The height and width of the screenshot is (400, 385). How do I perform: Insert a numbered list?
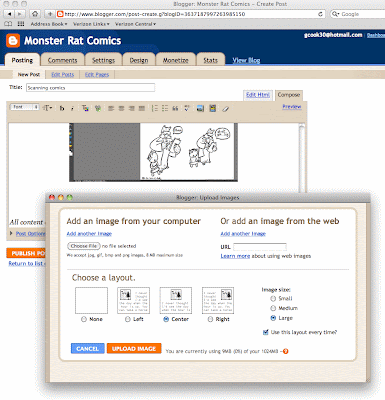tap(155, 108)
